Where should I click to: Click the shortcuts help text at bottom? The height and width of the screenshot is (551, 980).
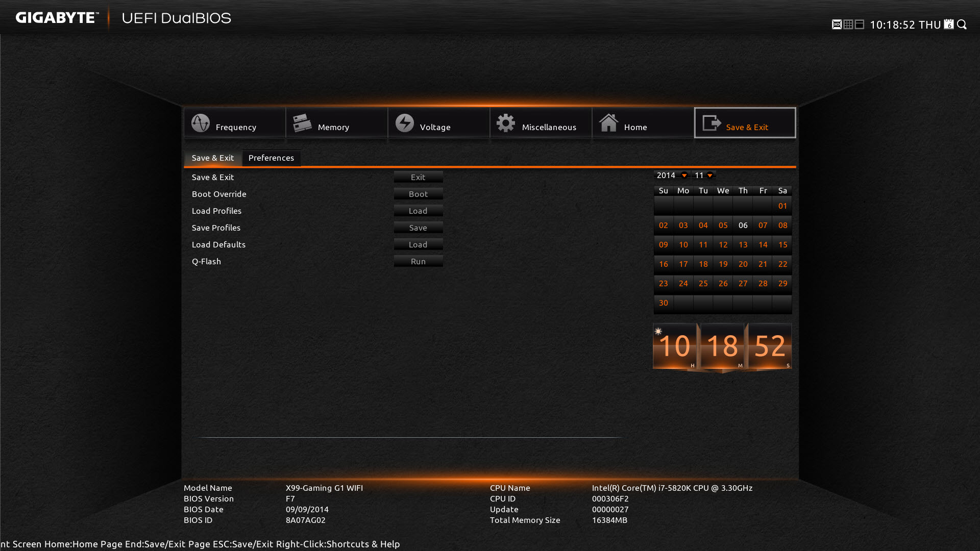pyautogui.click(x=200, y=544)
